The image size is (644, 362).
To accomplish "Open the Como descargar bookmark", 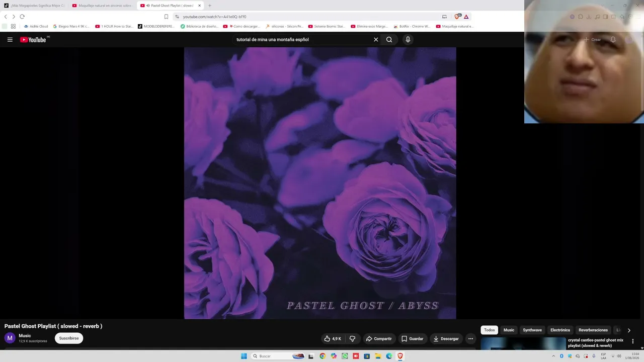I will pos(242,26).
